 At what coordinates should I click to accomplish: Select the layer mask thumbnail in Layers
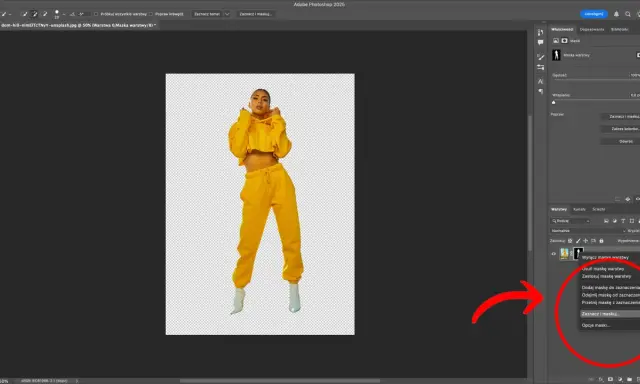click(x=578, y=252)
